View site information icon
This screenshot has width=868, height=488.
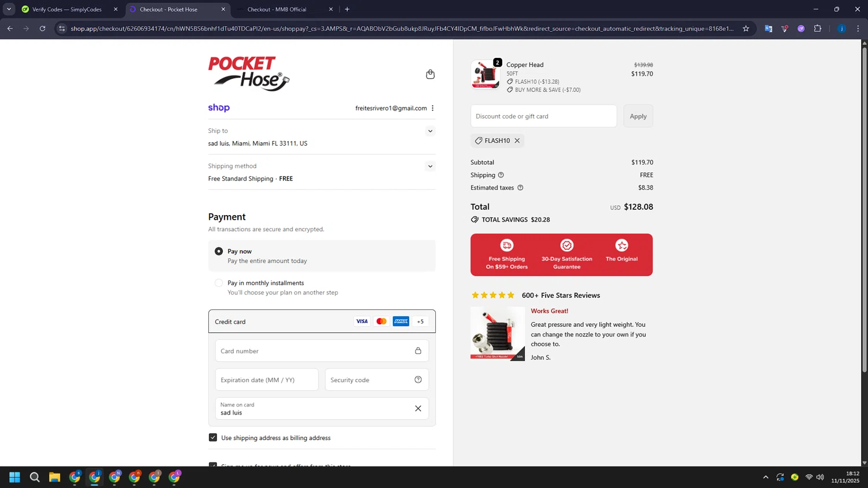pos(62,28)
